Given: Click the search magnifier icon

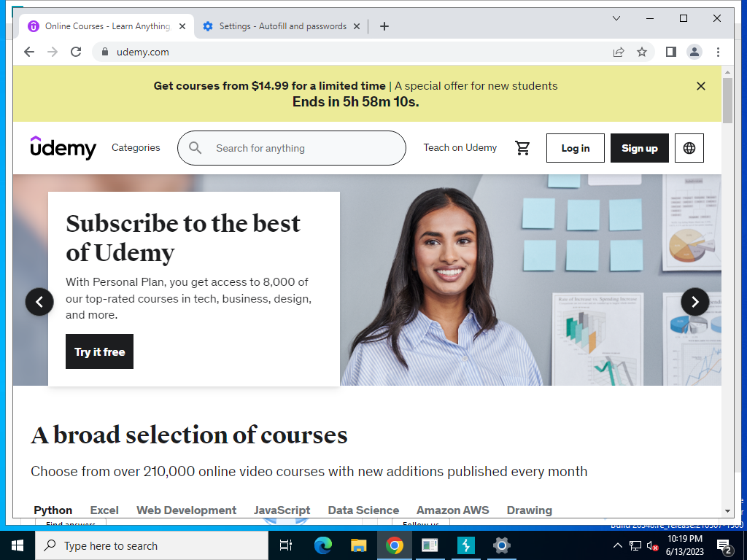Looking at the screenshot, I should point(195,148).
